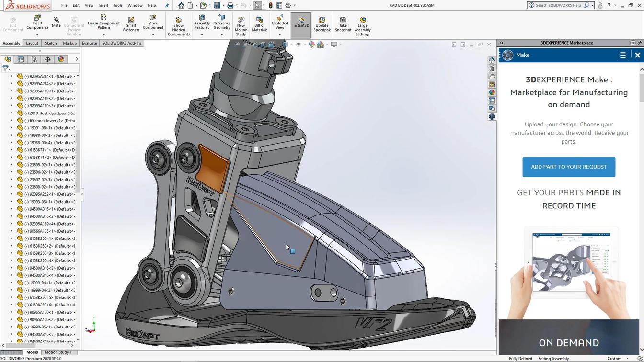Open the DimXpertManager crosshair tab
The image size is (644, 362).
coord(47,59)
